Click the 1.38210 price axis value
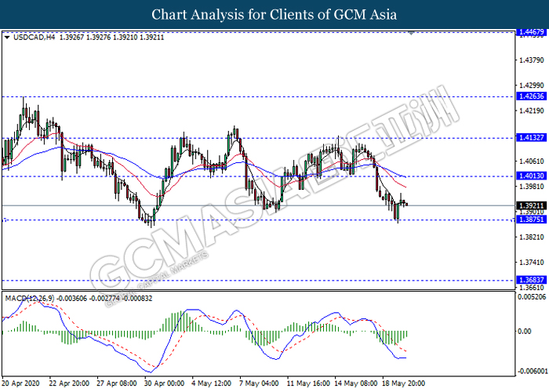The width and height of the screenshot is (549, 392). click(x=532, y=237)
